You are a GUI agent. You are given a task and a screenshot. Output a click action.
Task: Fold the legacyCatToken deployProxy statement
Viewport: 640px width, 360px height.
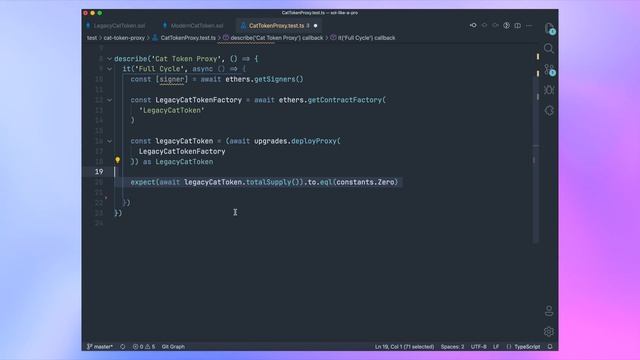109,141
